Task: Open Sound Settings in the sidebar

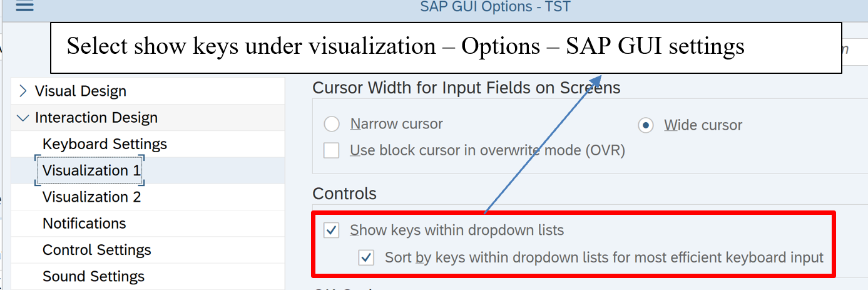Action: (x=93, y=276)
